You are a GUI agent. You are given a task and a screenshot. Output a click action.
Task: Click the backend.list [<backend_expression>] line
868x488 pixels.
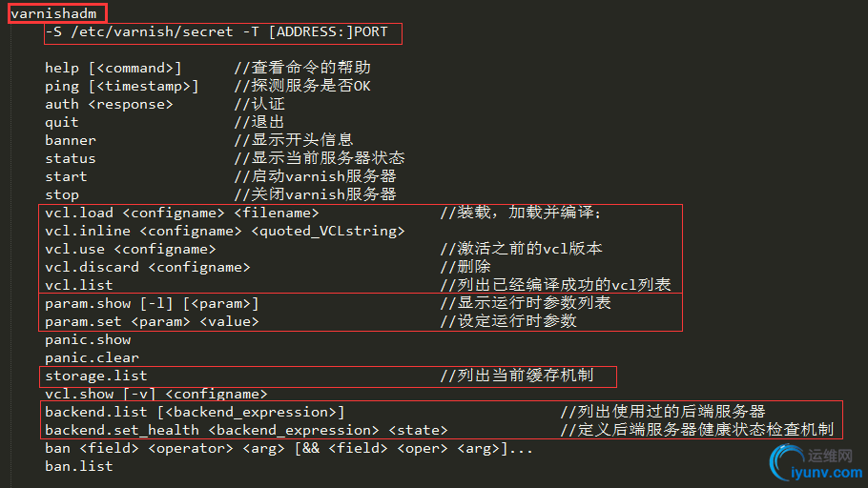coord(195,412)
